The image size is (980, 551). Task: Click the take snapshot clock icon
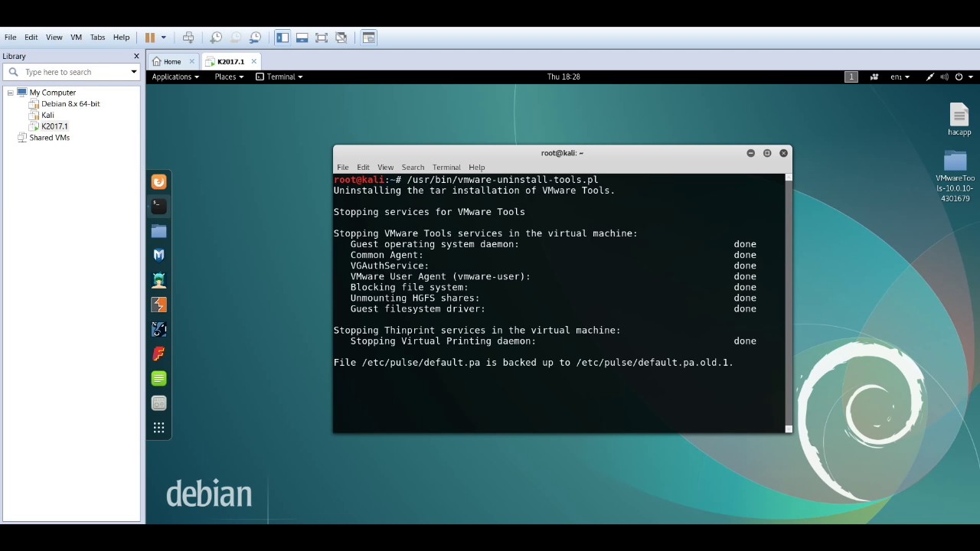point(216,37)
